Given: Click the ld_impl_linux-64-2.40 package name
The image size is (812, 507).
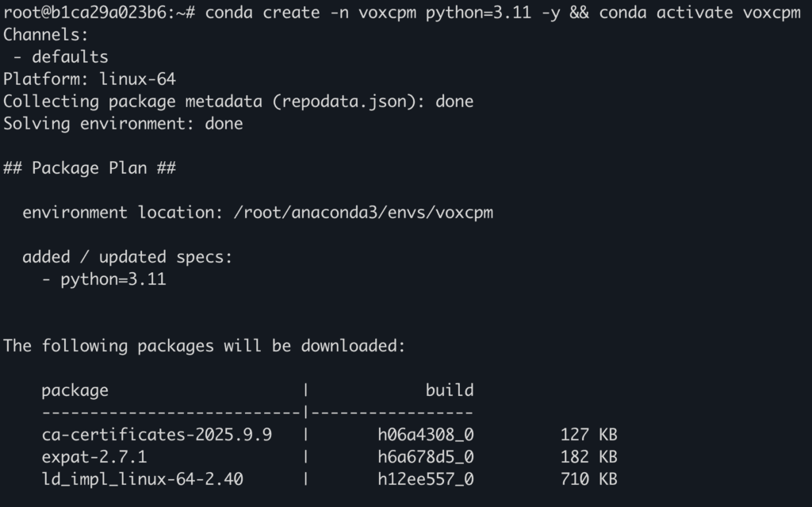Looking at the screenshot, I should point(142,479).
